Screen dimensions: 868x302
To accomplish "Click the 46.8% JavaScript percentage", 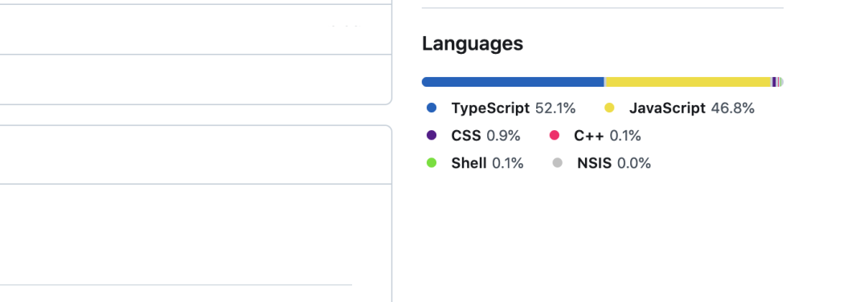I will [x=733, y=108].
